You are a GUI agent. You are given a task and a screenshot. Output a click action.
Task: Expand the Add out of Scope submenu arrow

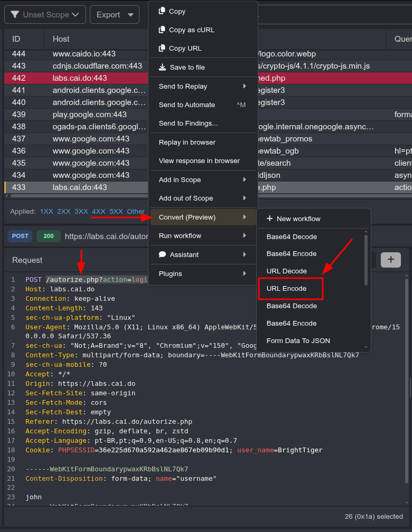click(x=245, y=198)
